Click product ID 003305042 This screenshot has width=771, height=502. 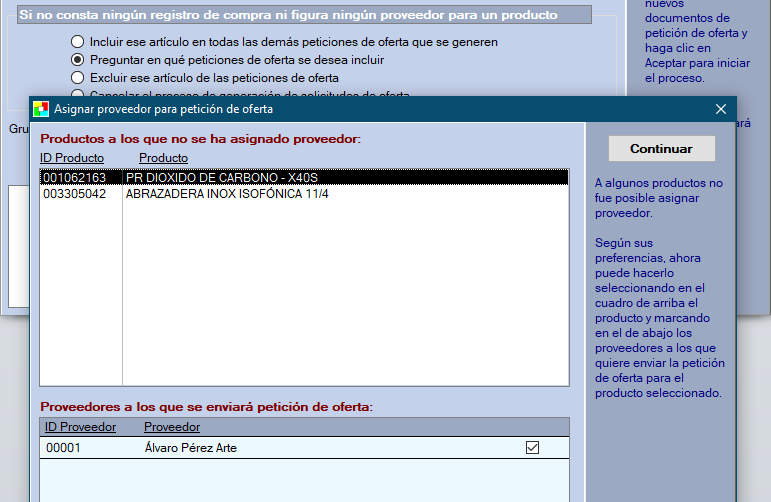coord(74,193)
